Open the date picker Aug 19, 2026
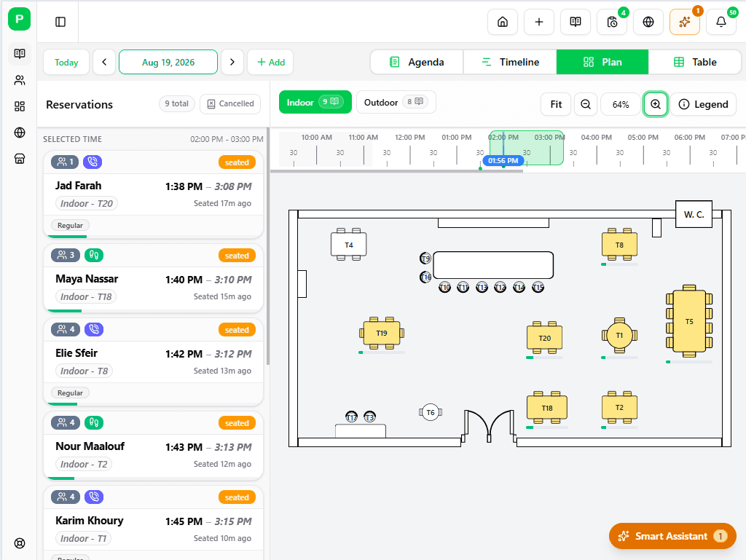Viewport: 746px width, 560px height. [x=168, y=63]
